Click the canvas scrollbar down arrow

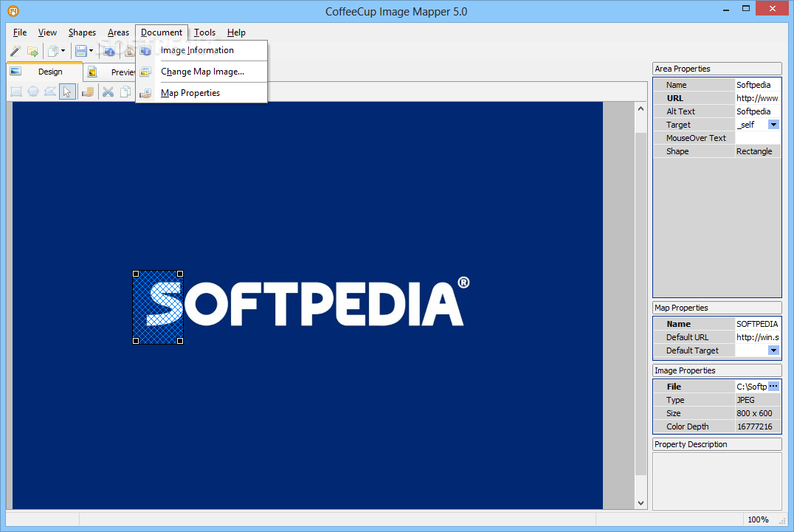coord(641,502)
